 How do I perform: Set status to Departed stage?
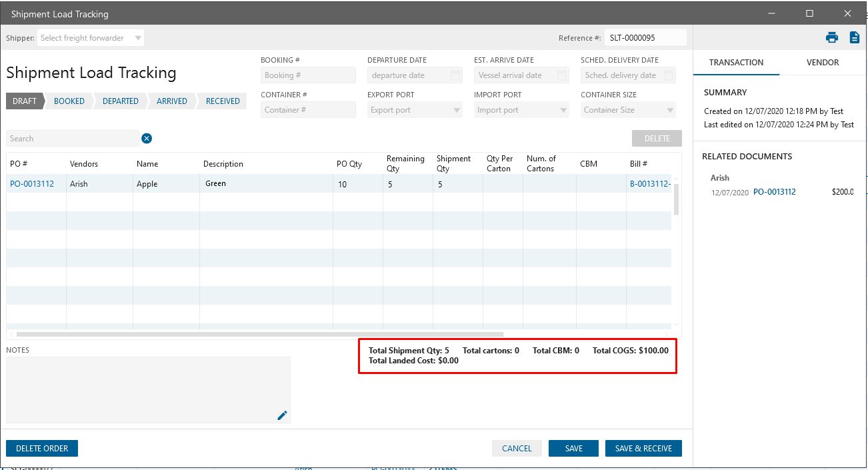tap(121, 101)
